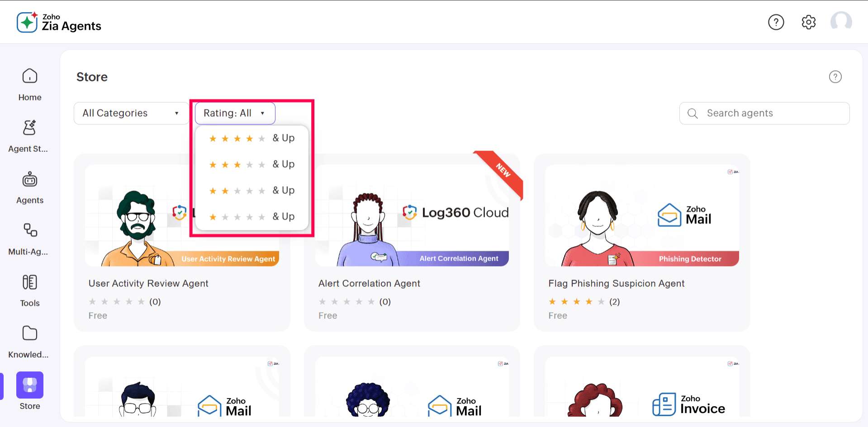Click the search magnifier icon

pyautogui.click(x=693, y=113)
